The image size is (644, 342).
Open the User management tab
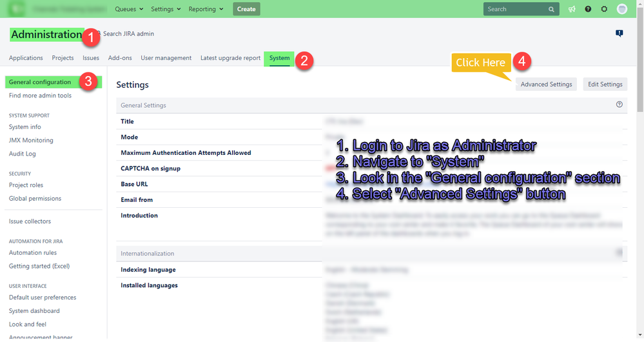[166, 58]
